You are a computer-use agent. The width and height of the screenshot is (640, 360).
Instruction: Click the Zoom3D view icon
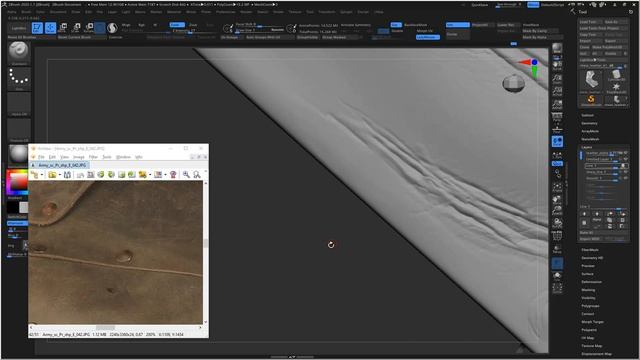(x=557, y=211)
